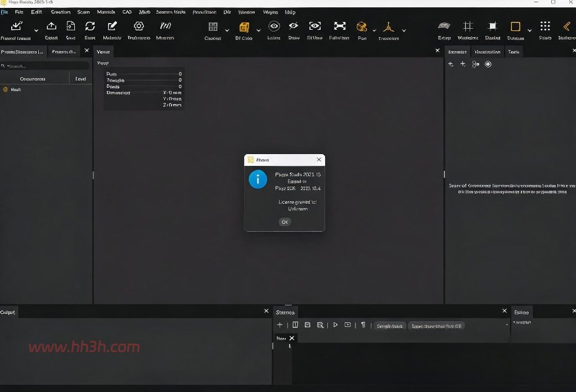Click OK in the About dialog
Viewport: 576px width, 392px height.
click(285, 222)
